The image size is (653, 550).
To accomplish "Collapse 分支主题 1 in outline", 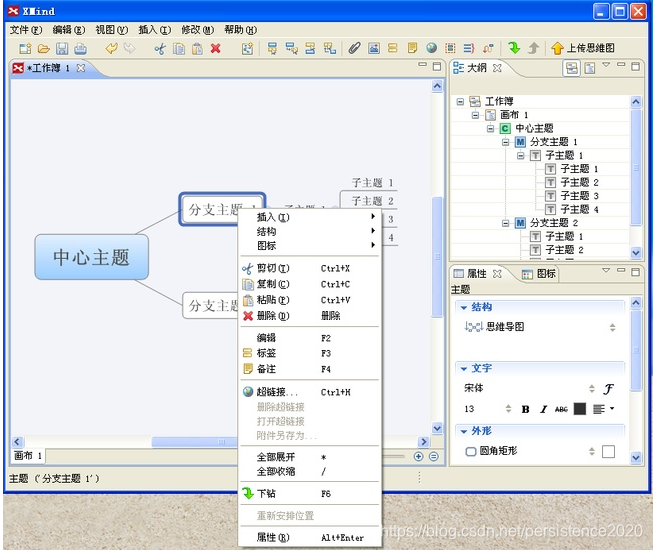I will tap(506, 142).
